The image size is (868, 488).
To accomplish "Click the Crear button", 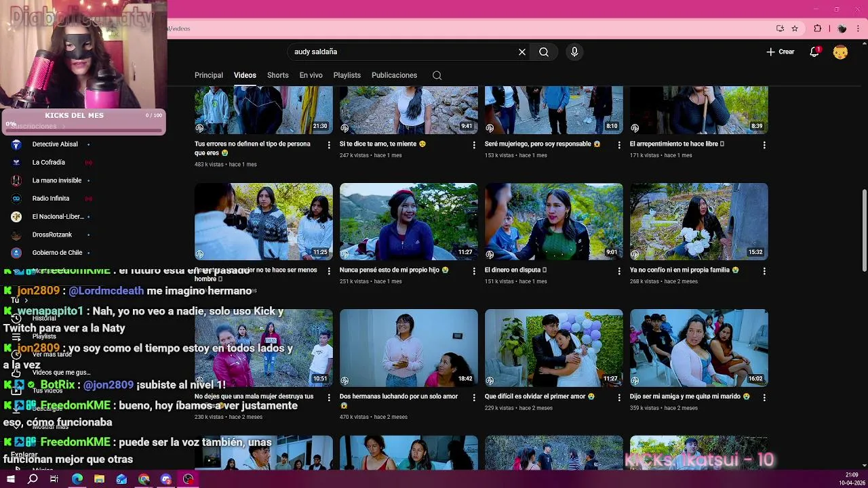I will (x=781, y=52).
